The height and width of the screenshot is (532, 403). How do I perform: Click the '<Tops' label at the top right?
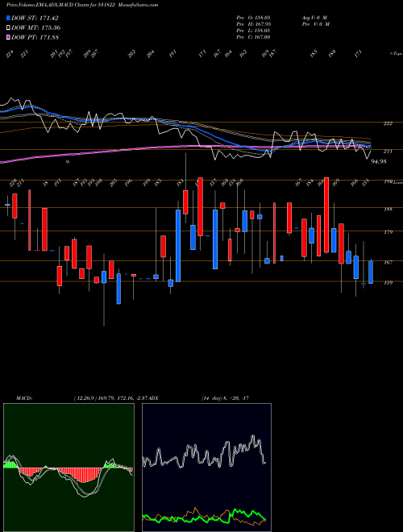[x=397, y=54]
